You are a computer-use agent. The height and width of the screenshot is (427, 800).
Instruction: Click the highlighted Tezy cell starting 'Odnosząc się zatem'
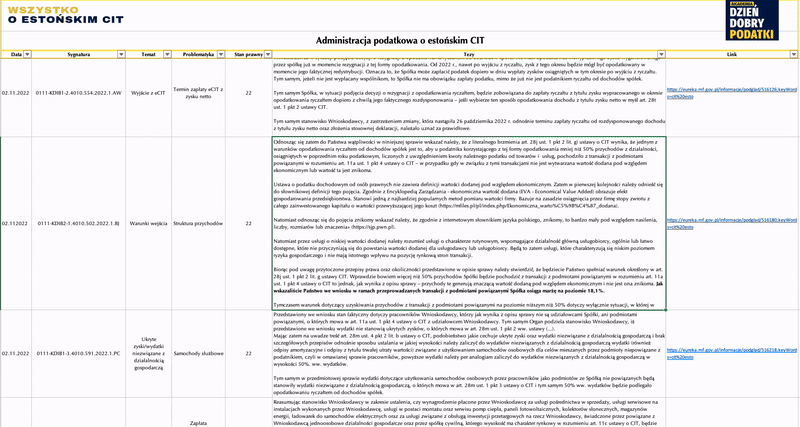(x=469, y=223)
